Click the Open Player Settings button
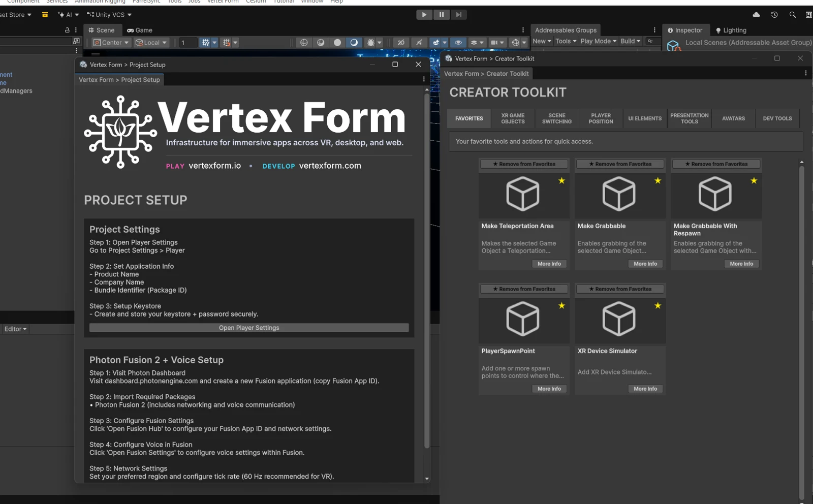Viewport: 813px width, 504px height. point(249,328)
